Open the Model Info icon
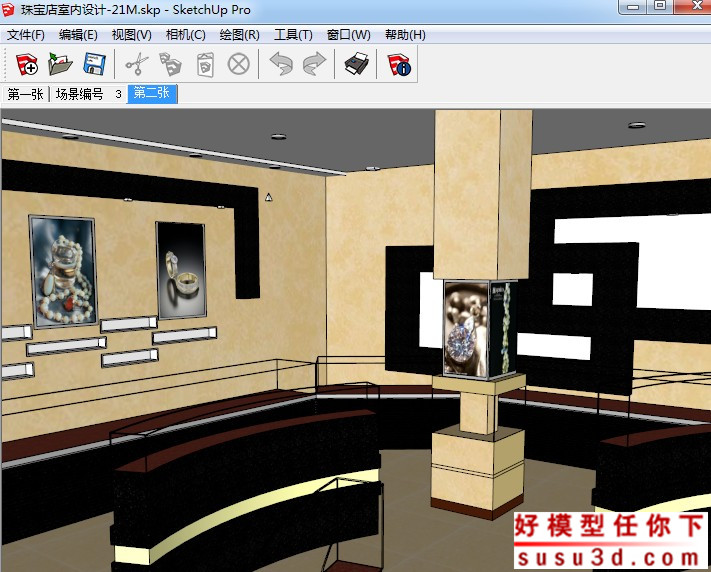This screenshot has width=711, height=572. [399, 64]
